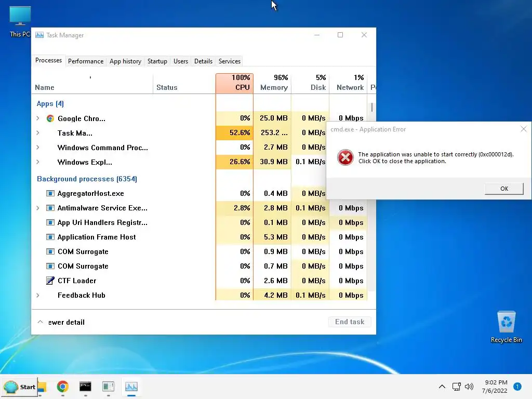Sort by the Name column header
This screenshot has width=532, height=399.
pyautogui.click(x=92, y=83)
